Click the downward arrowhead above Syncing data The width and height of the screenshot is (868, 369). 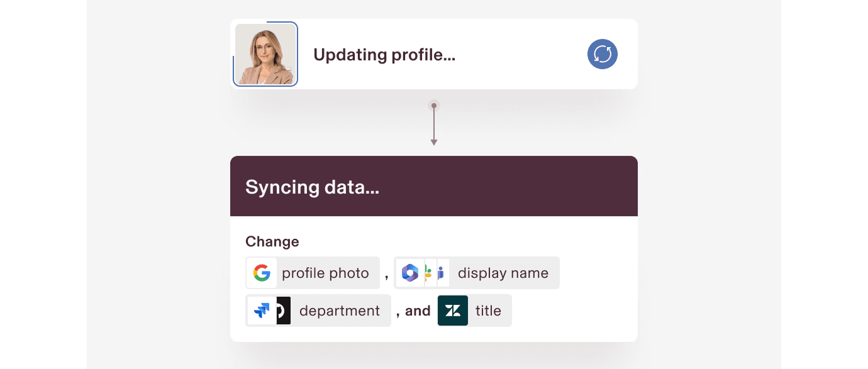coord(433,143)
